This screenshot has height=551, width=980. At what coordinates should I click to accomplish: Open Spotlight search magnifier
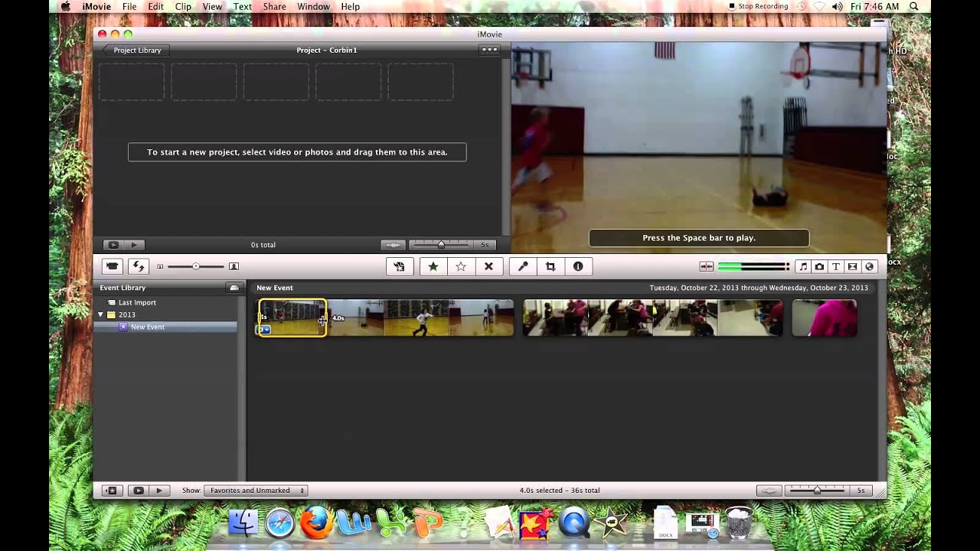914,6
